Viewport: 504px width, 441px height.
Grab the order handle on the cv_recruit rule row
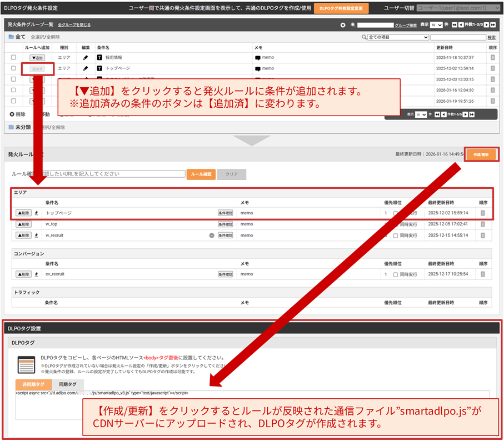tap(482, 274)
